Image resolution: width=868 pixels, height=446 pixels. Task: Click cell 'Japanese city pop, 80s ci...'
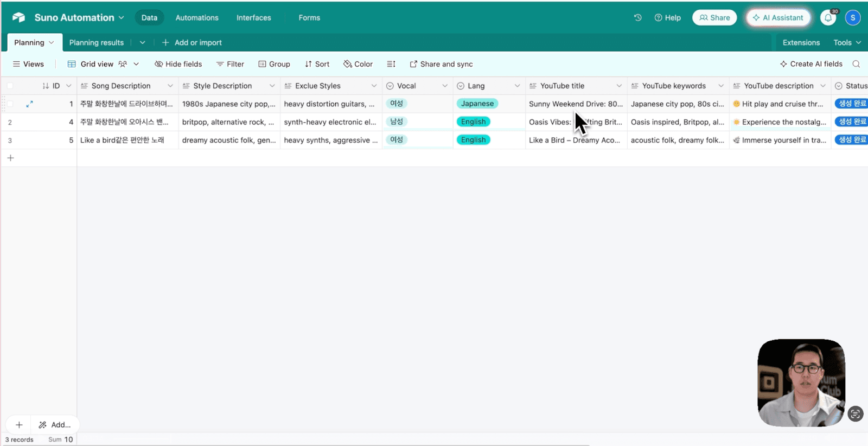[678, 104]
